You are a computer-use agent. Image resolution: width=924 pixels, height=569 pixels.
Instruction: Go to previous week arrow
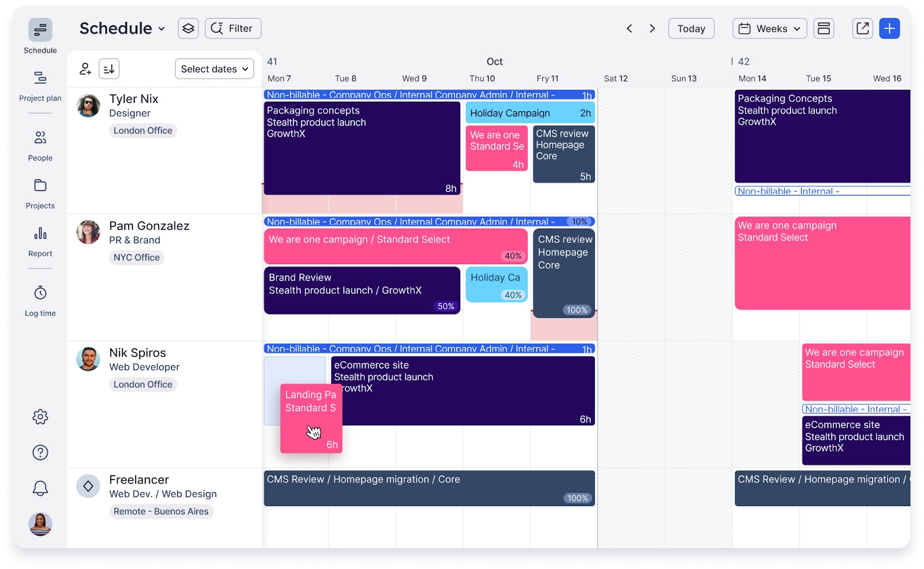629,28
